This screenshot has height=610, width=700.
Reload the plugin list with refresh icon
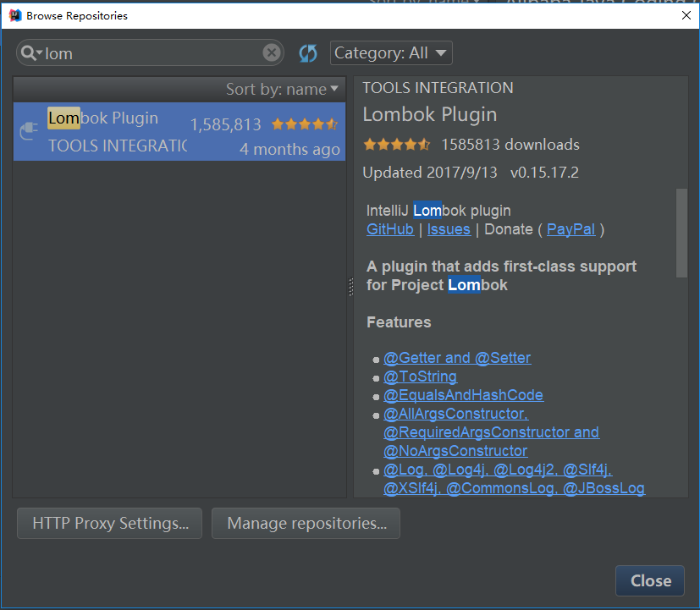tap(308, 53)
